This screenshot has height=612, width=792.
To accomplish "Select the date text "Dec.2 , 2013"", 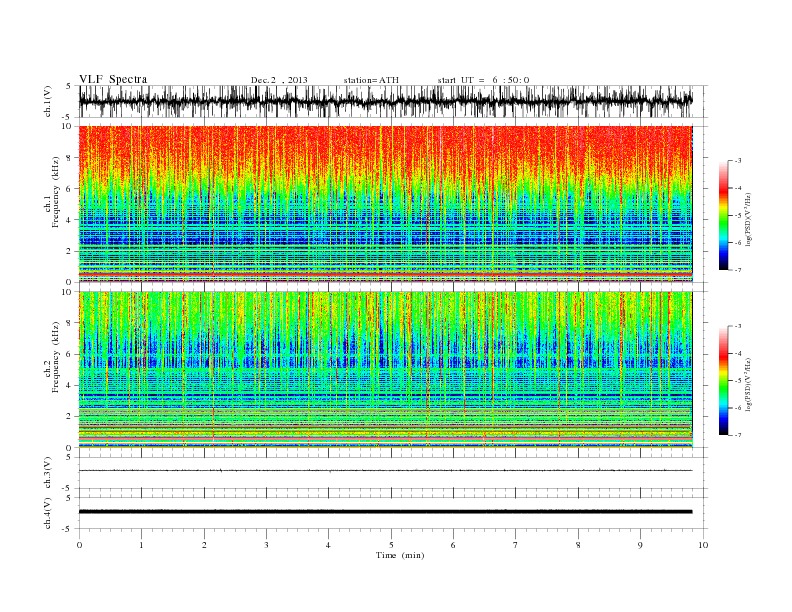I will click(279, 80).
